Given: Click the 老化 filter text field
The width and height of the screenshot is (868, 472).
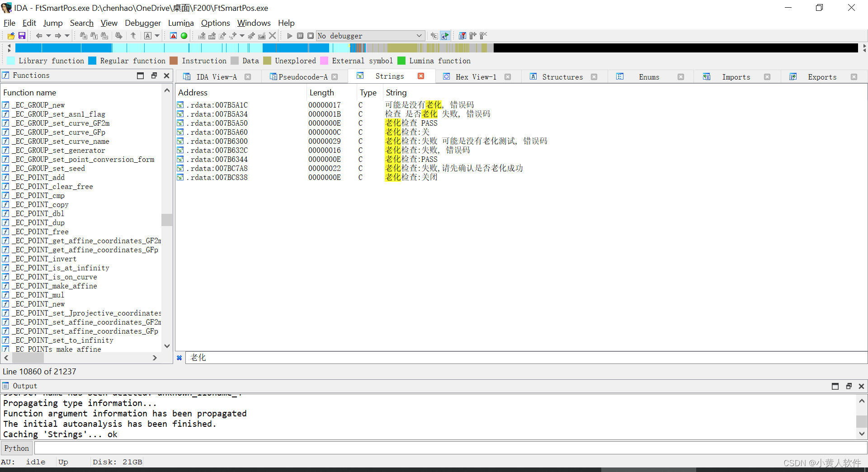Looking at the screenshot, I should pyautogui.click(x=527, y=358).
